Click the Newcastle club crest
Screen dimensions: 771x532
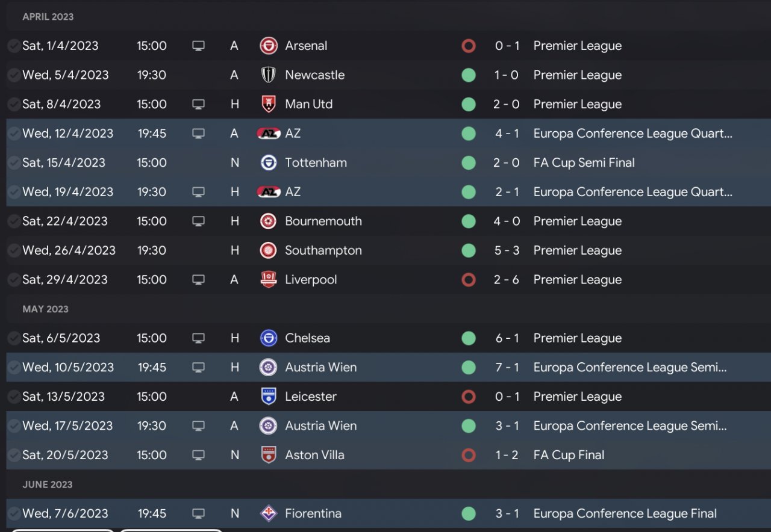[x=268, y=75]
